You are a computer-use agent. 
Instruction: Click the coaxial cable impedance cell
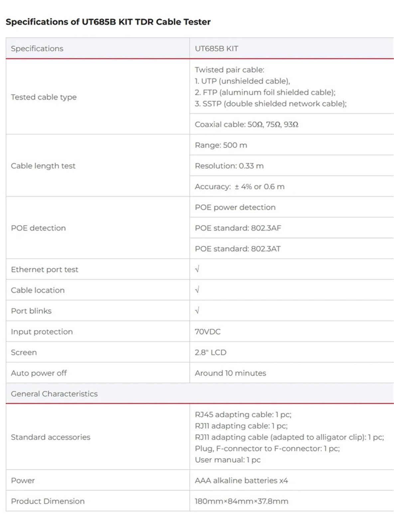[x=292, y=124]
